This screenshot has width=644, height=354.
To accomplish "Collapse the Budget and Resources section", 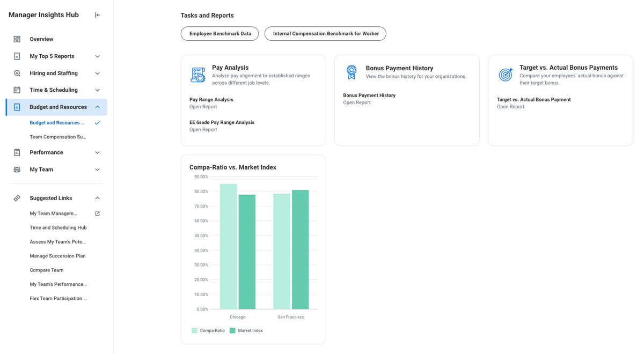I will coord(97,107).
